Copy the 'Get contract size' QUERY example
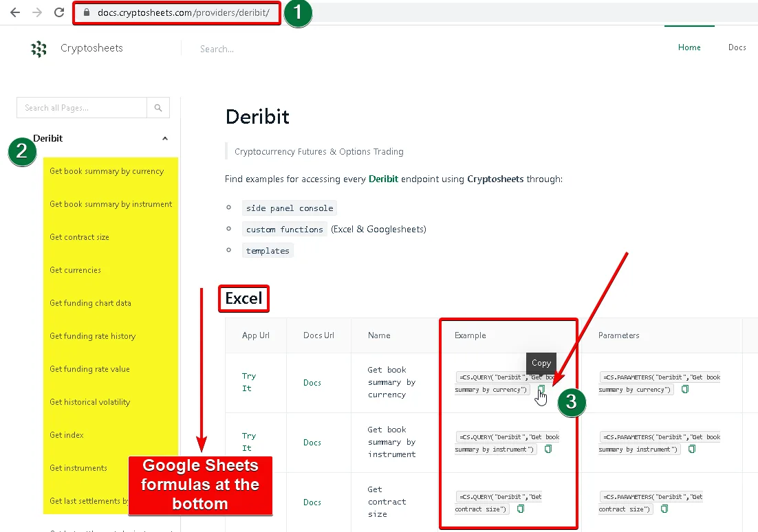 point(521,509)
